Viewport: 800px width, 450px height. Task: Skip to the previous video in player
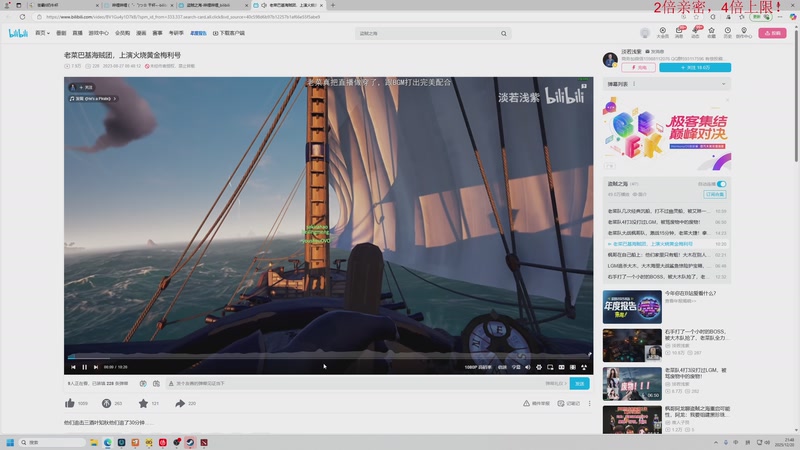click(x=73, y=367)
